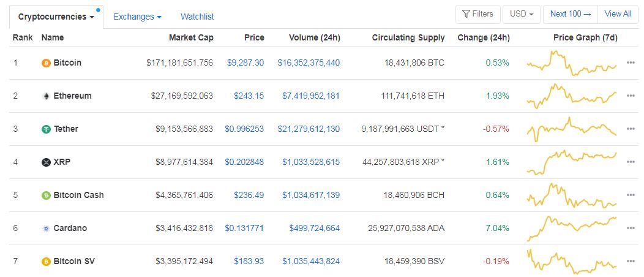Open the Filters button
Viewport: 644px width, 277px height.
[477, 14]
